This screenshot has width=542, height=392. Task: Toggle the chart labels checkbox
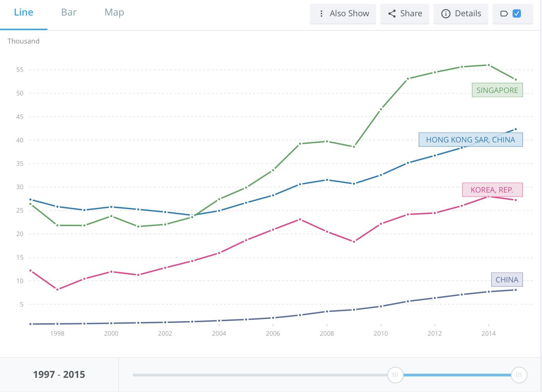517,13
